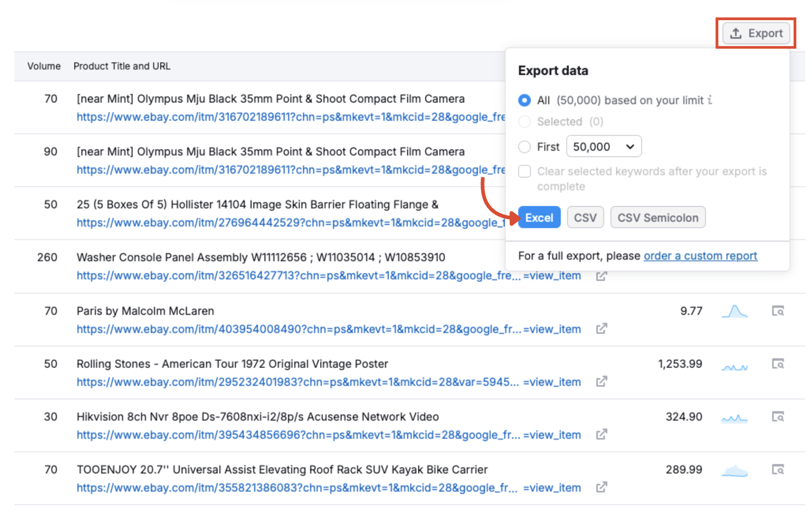Image resolution: width=812 pixels, height=512 pixels.
Task: Click SERP view icon in Hikvision row
Action: (x=777, y=417)
